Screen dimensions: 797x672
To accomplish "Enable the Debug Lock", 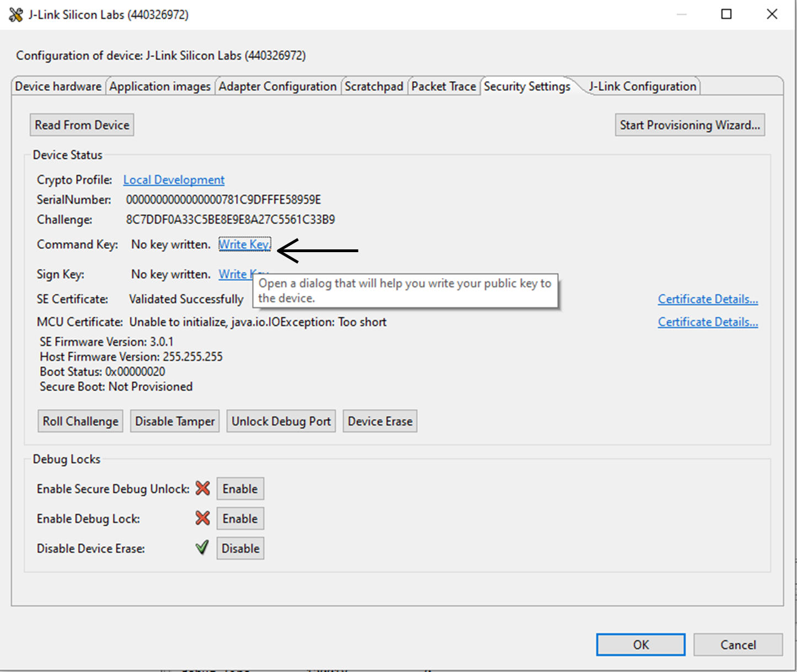I will click(240, 519).
